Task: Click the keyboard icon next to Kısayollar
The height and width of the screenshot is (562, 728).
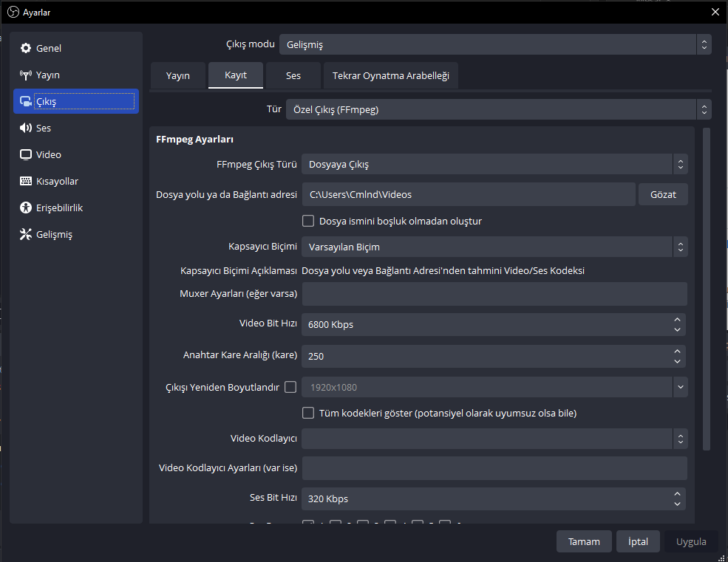Action: tap(26, 182)
